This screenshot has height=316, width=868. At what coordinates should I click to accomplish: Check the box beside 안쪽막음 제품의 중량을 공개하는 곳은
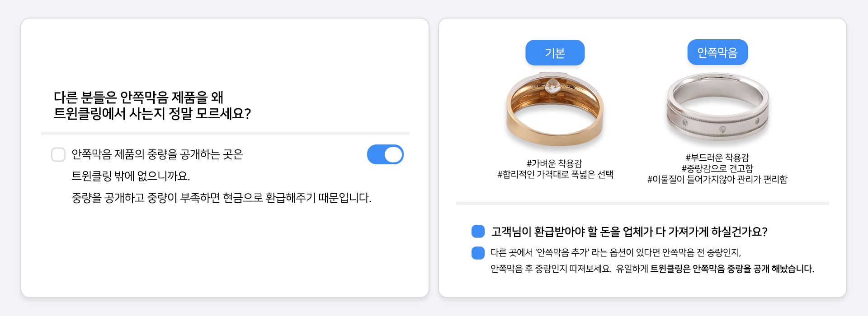click(58, 154)
